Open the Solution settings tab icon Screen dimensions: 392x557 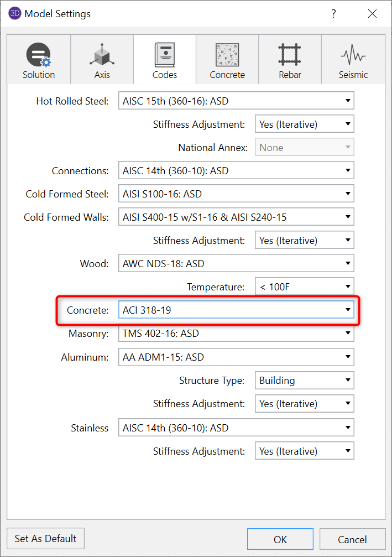38,55
